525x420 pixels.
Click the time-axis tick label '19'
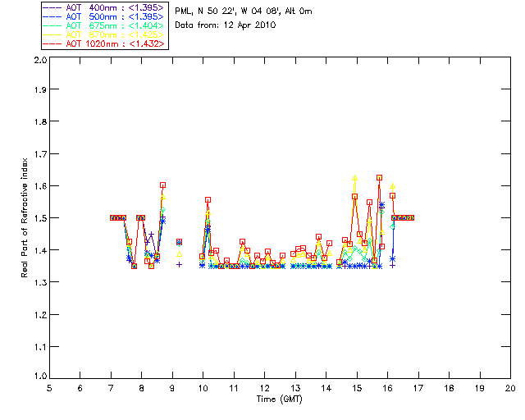coord(480,388)
